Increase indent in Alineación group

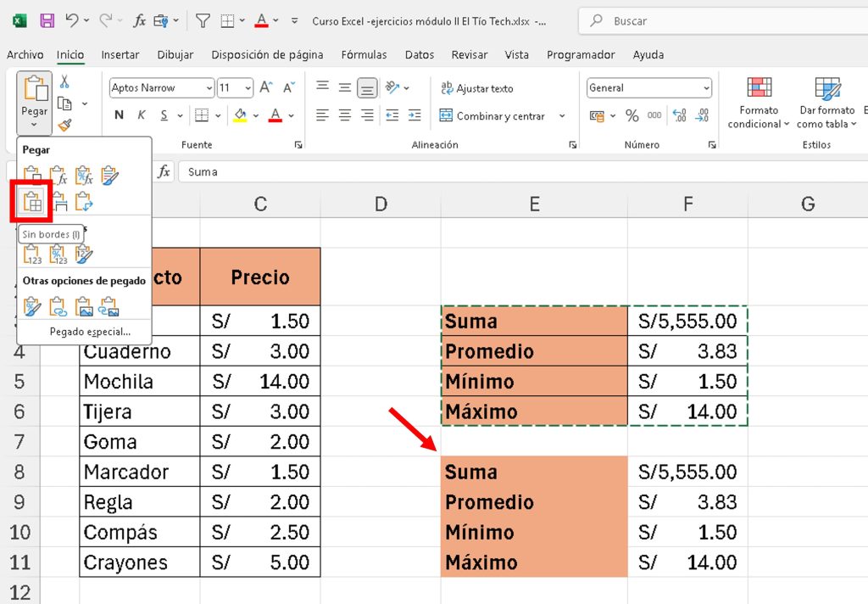[x=414, y=115]
